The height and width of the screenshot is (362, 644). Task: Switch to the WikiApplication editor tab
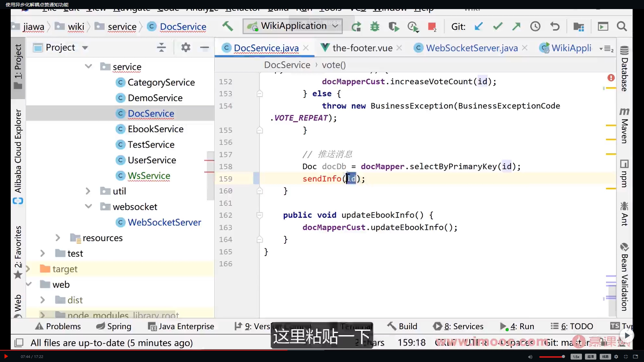pos(566,48)
